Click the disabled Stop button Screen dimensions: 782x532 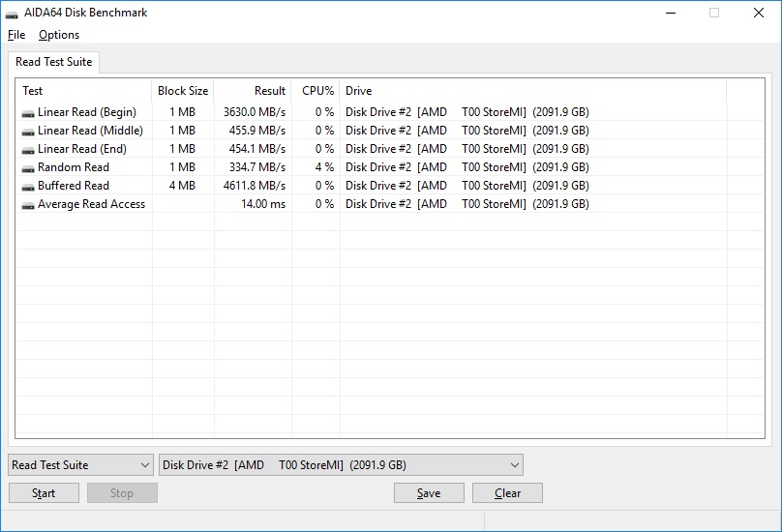coord(122,493)
